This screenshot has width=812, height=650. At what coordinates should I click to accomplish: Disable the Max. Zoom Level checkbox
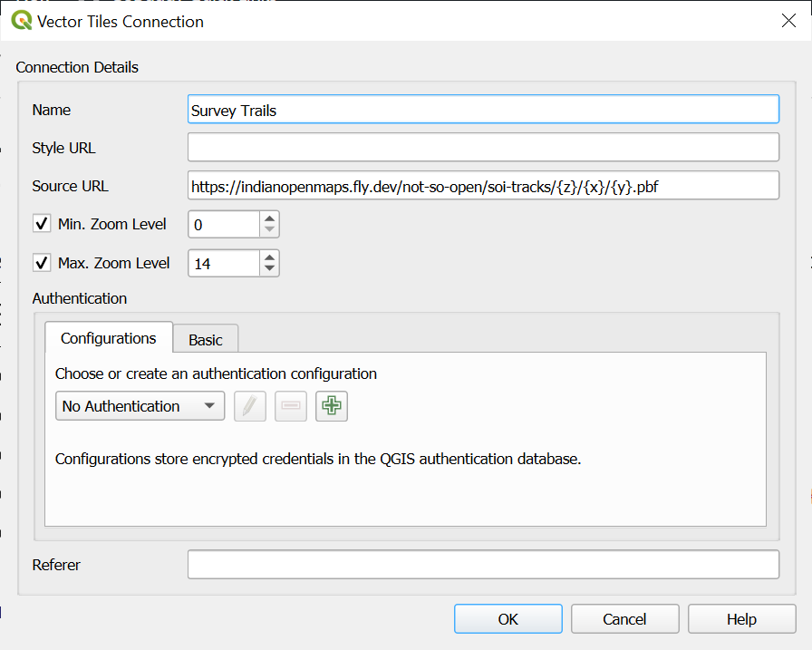pyautogui.click(x=42, y=263)
